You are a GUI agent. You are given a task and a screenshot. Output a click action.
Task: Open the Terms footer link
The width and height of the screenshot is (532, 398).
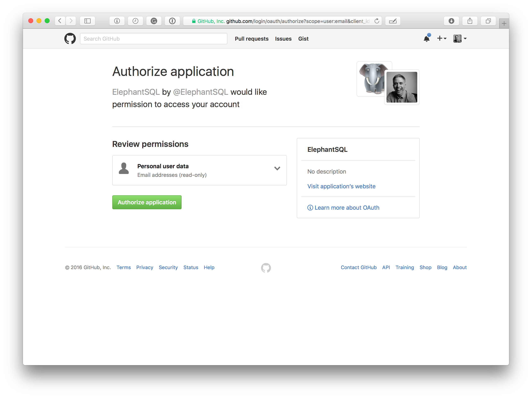[x=124, y=268]
